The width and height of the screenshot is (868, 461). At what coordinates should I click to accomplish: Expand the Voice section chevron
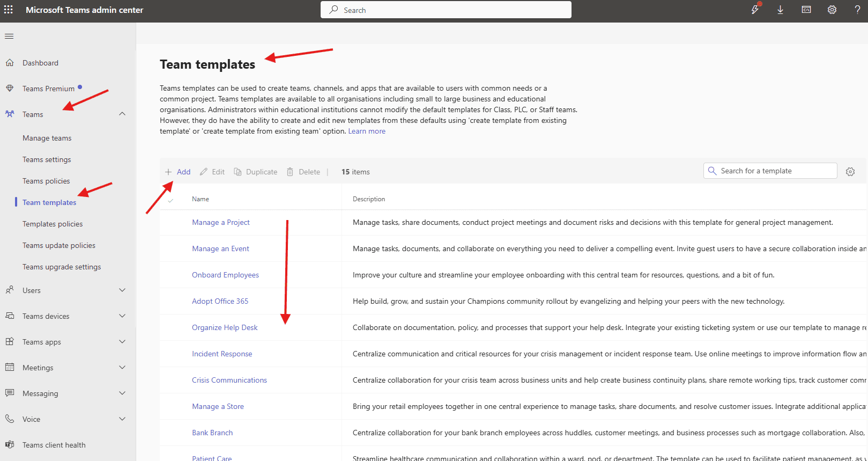tap(122, 419)
